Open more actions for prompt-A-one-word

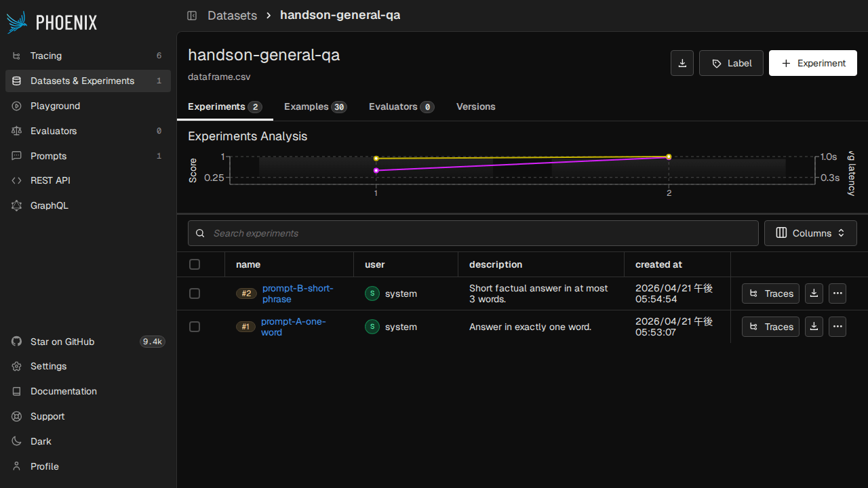pyautogui.click(x=837, y=327)
